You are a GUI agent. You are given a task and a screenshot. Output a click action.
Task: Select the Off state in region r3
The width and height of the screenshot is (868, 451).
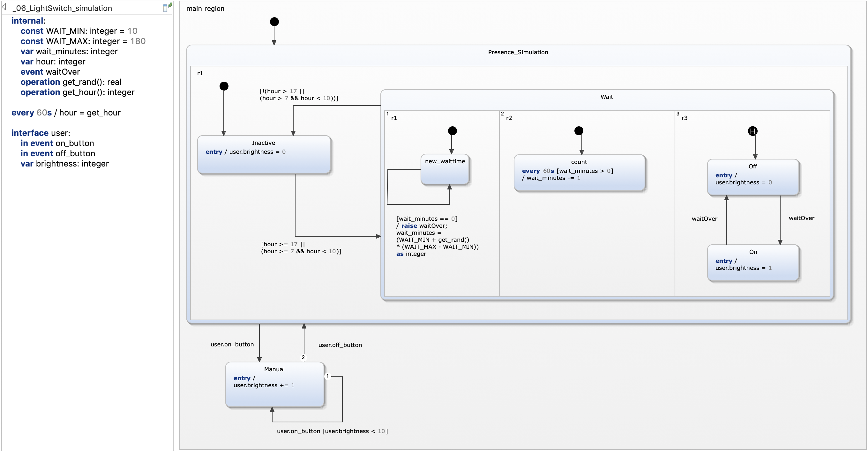753,177
